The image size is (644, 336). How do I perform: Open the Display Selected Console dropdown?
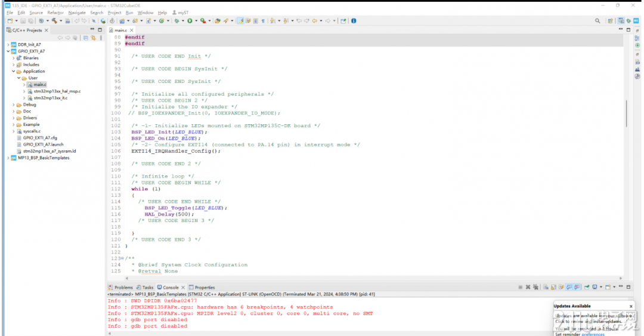point(601,287)
